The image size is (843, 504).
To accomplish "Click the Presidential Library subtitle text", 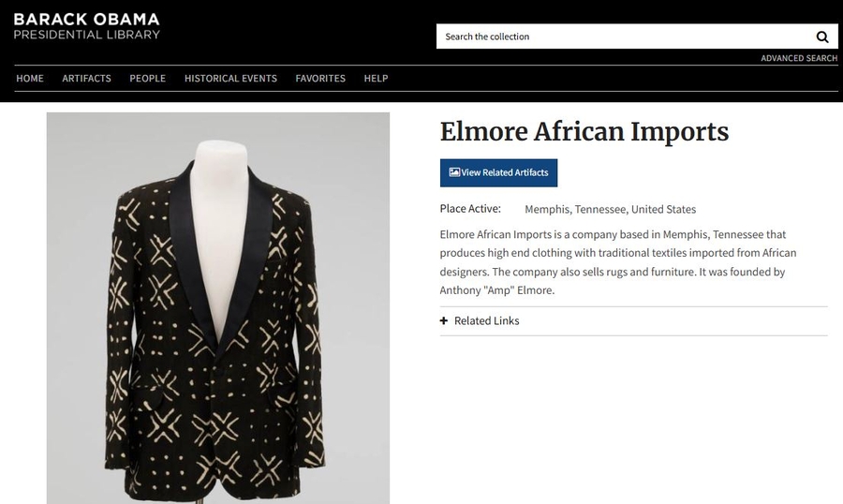I will click(86, 35).
